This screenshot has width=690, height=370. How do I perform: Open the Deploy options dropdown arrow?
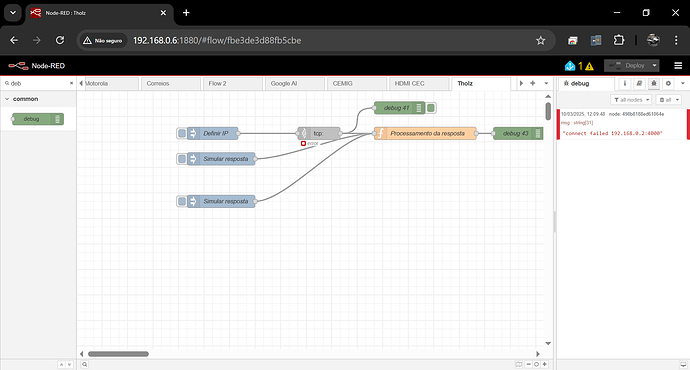tap(654, 66)
